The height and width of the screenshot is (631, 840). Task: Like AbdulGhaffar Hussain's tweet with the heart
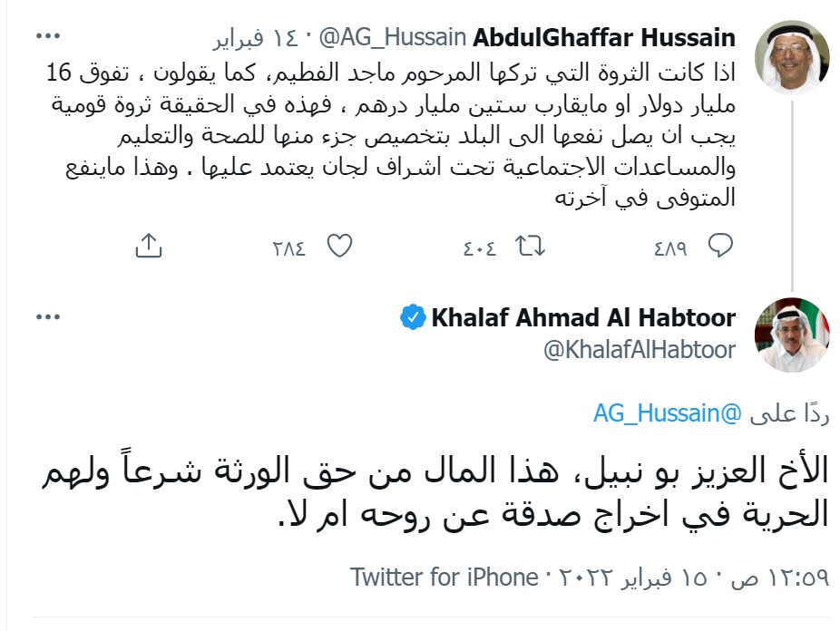click(x=338, y=245)
